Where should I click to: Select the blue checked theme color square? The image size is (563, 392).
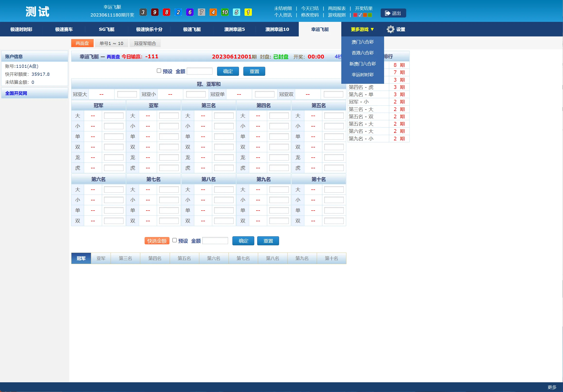point(360,15)
